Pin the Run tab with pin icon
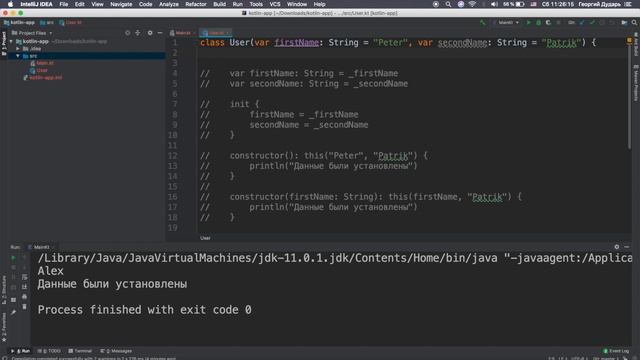Screen dimensions: 640x360 [x=13, y=312]
